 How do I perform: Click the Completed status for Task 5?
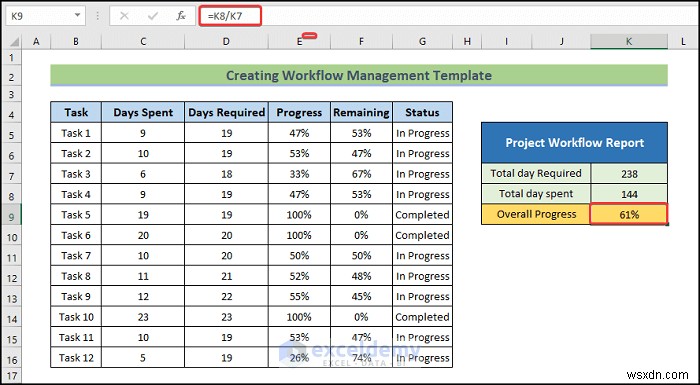[422, 214]
